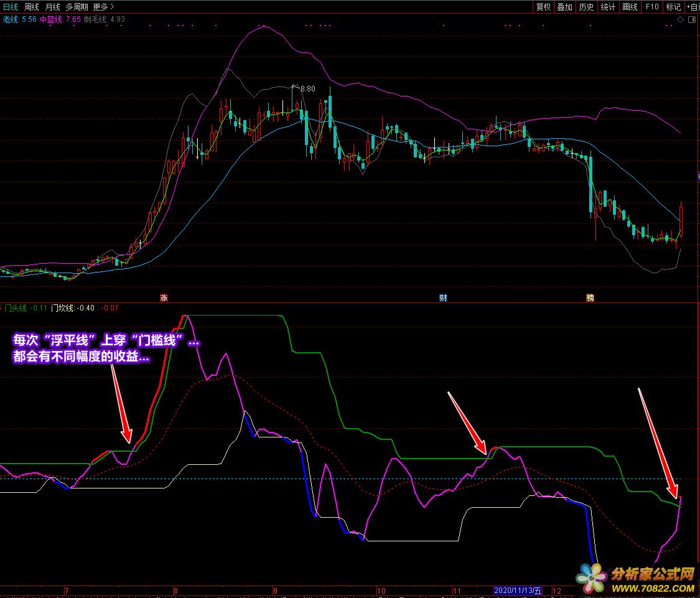Click the 叠加 overlay button
Screen dimensions: 700x598
[565, 7]
